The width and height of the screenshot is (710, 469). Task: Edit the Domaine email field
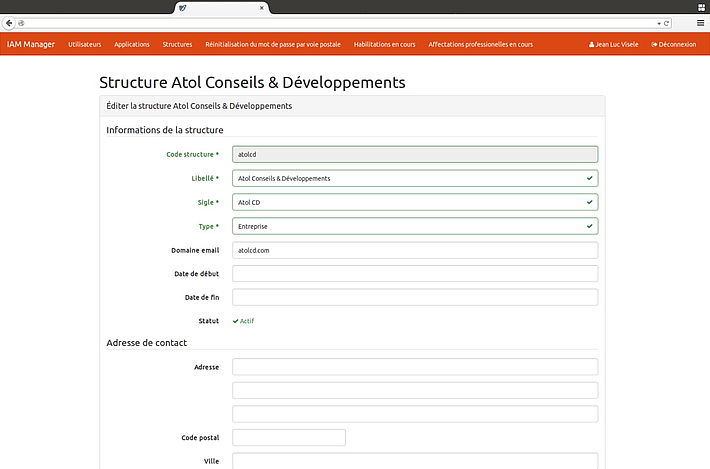[415, 250]
